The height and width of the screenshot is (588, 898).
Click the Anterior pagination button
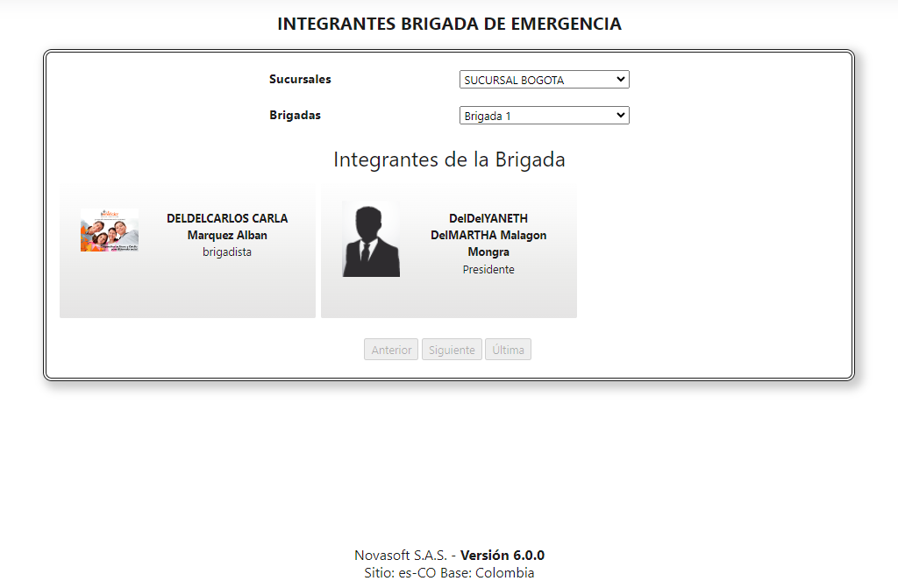pyautogui.click(x=390, y=349)
